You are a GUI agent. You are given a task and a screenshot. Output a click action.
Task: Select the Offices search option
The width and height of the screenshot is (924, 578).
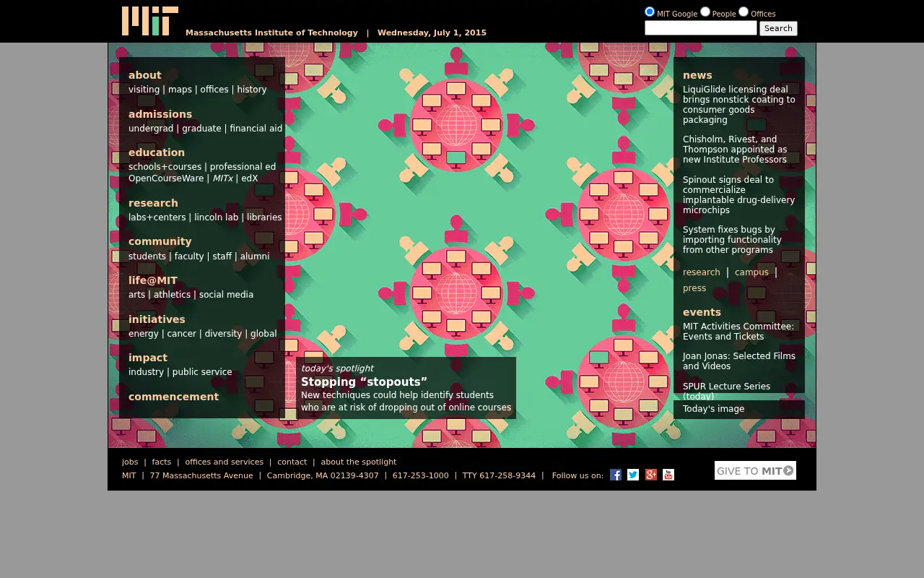pos(744,12)
